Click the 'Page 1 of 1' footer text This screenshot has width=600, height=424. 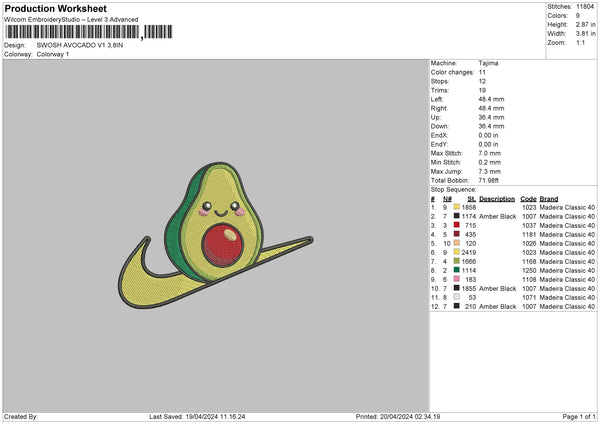[579, 416]
